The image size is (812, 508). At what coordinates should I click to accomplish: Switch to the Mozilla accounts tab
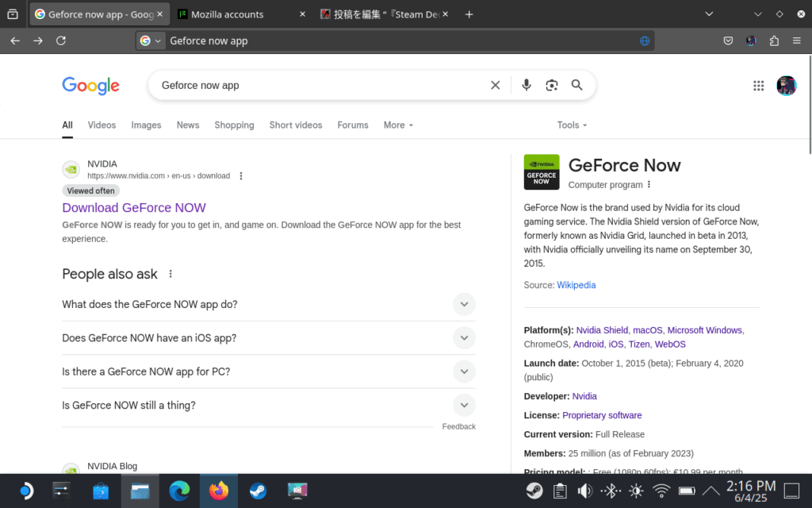coord(227,14)
